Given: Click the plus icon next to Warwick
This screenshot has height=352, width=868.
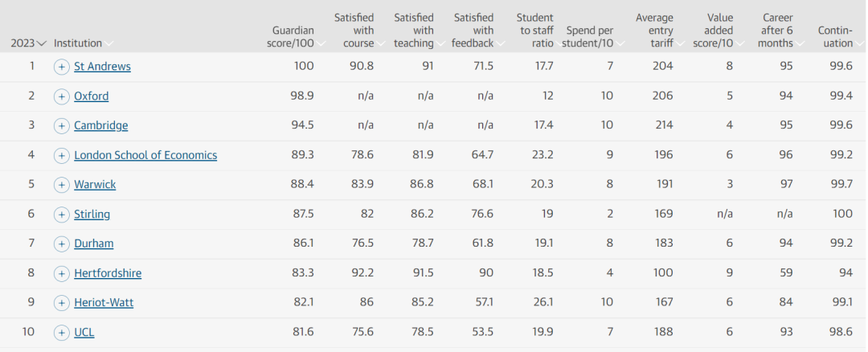Looking at the screenshot, I should click(62, 185).
